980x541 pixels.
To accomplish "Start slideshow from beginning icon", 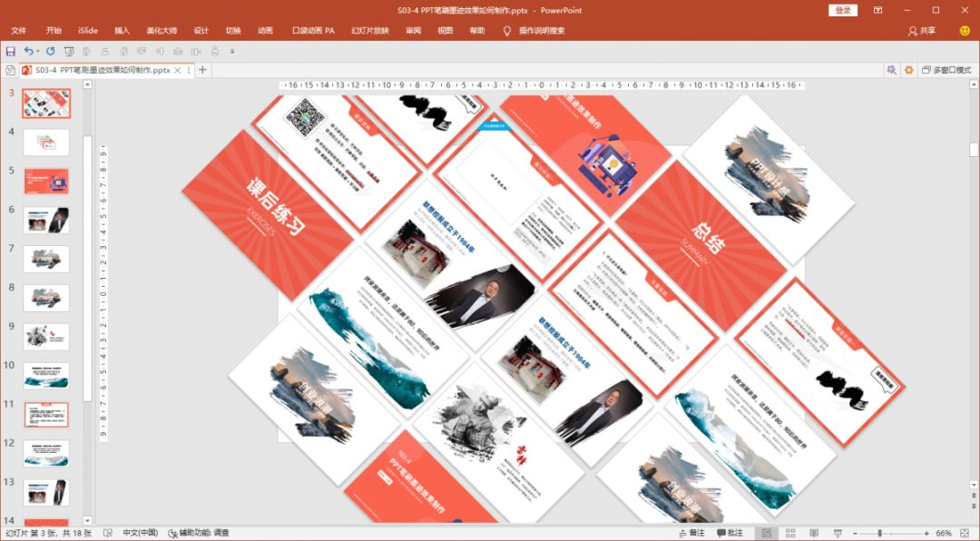I will (69, 51).
